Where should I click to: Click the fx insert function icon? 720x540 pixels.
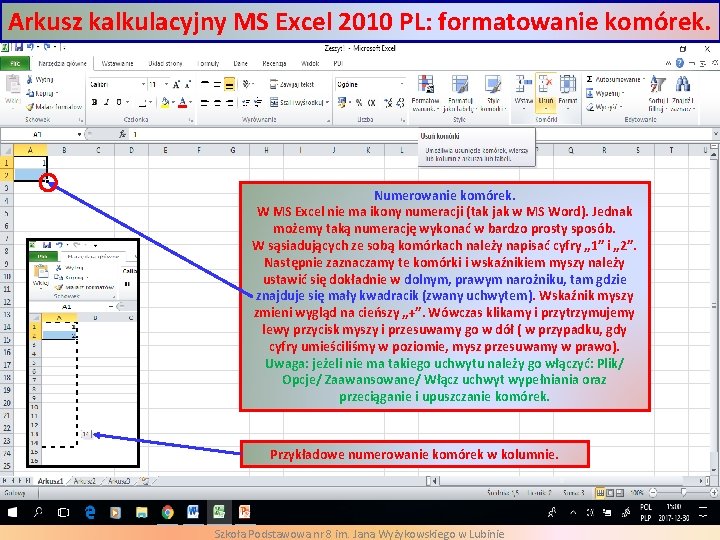(x=122, y=134)
